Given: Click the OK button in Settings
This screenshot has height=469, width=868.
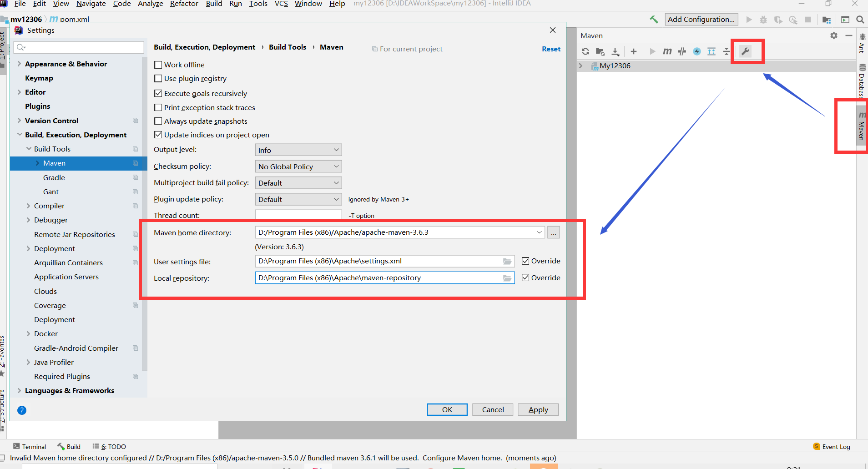Looking at the screenshot, I should coord(447,409).
